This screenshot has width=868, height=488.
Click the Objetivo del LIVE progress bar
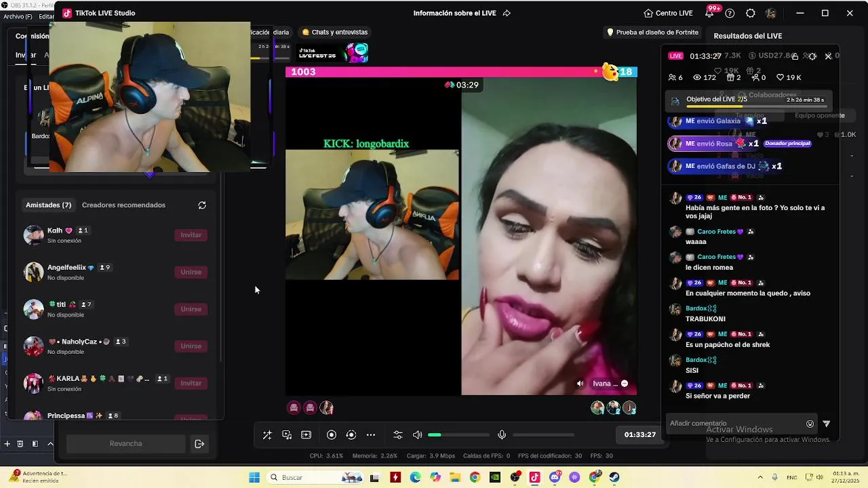pos(757,106)
